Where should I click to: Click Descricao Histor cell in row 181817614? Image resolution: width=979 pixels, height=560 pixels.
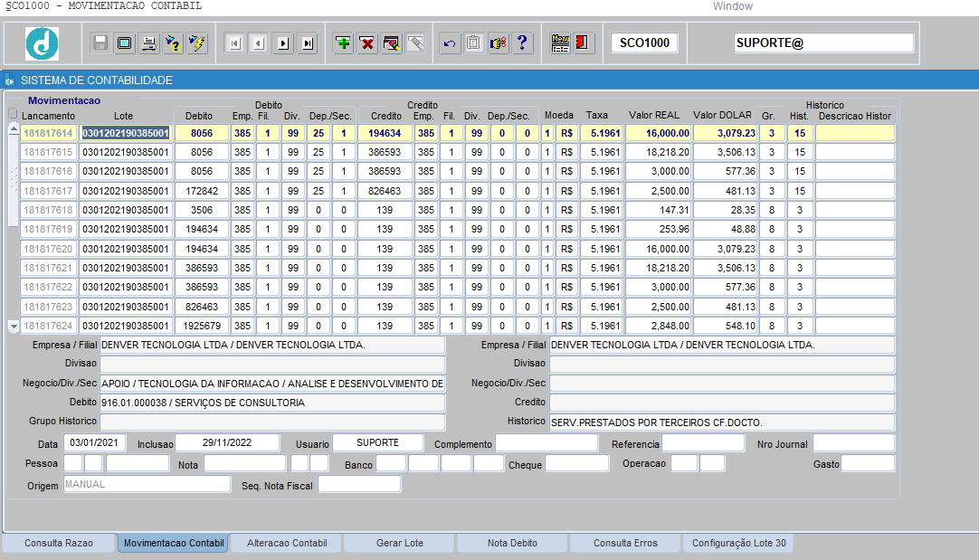coord(855,133)
